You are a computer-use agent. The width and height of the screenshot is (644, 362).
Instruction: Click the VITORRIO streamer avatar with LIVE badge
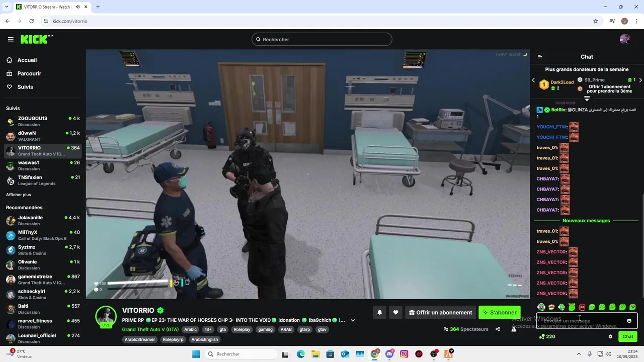106,317
